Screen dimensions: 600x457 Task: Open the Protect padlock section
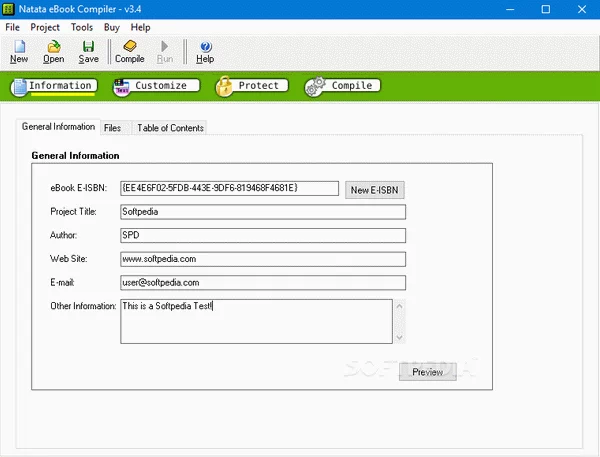click(251, 86)
